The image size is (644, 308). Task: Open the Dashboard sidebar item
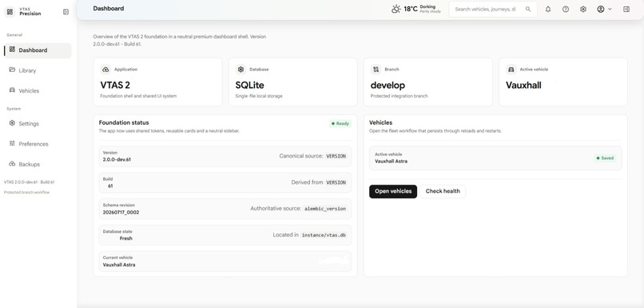(x=38, y=50)
